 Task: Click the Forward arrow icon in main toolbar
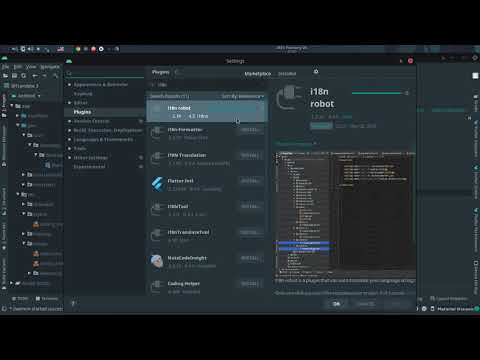pyautogui.click(x=44, y=76)
